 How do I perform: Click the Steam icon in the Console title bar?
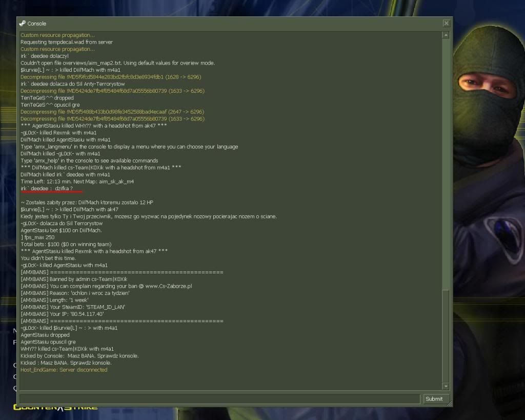click(23, 24)
